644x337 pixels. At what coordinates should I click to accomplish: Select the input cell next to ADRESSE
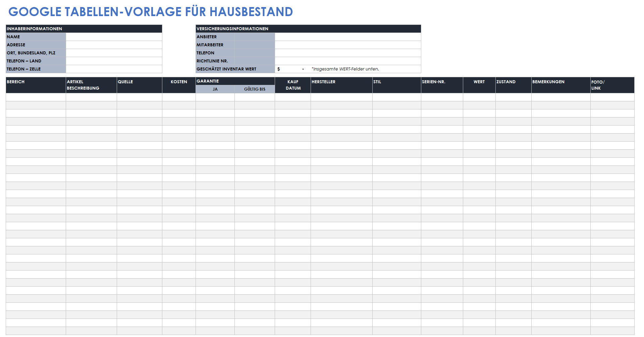click(114, 45)
